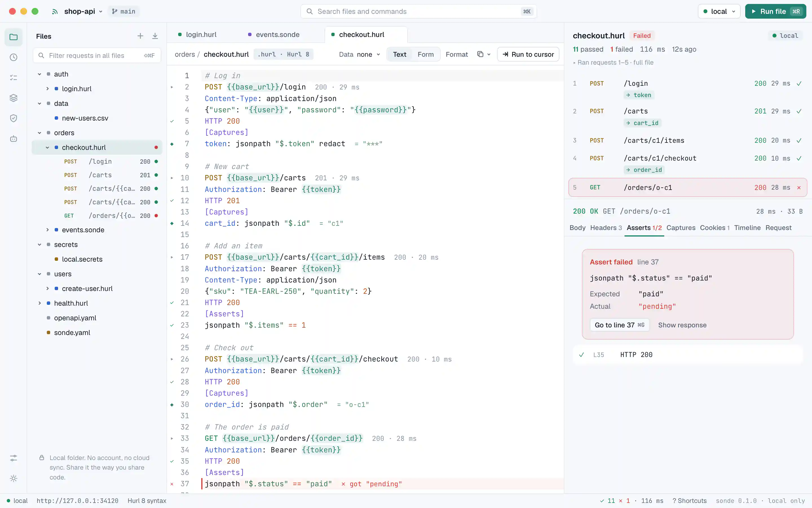This screenshot has height=508, width=812.
Task: Collapse the auth folder
Action: click(39, 74)
